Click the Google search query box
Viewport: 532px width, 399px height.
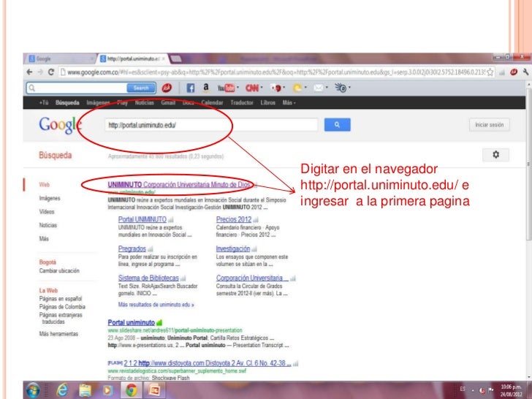(x=211, y=125)
